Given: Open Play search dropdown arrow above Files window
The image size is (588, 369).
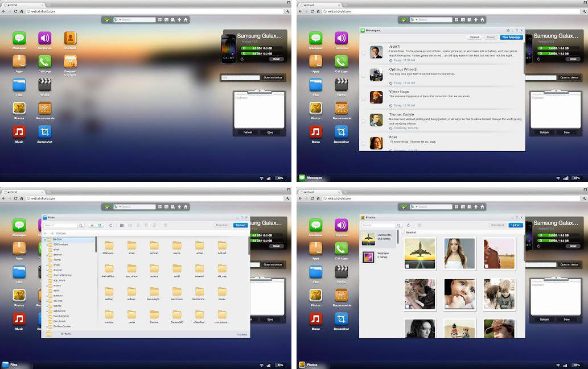Looking at the screenshot, I should coord(119,207).
